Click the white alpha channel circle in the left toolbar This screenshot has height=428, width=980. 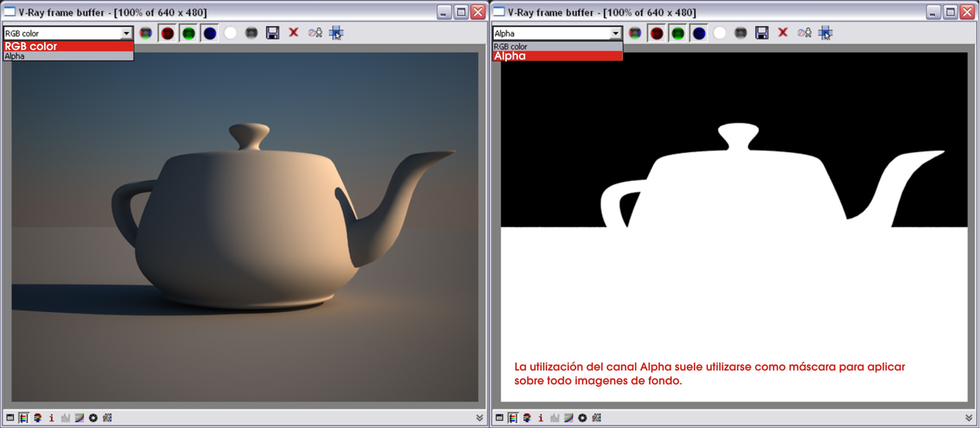230,33
